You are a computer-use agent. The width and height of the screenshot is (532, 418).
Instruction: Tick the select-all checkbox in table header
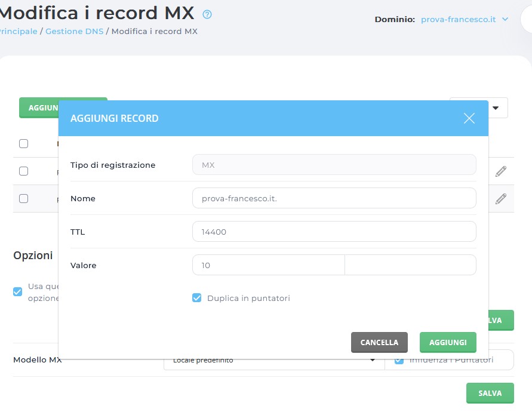24,143
